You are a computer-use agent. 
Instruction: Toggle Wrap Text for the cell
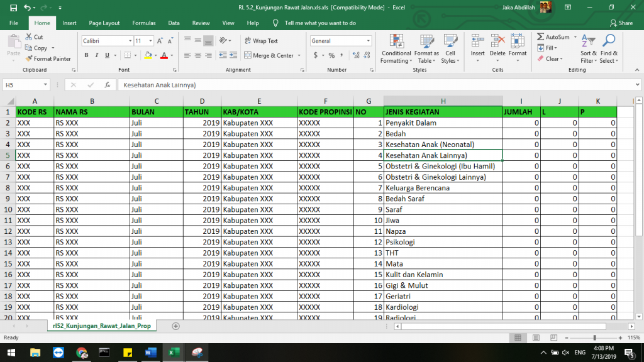(260, 41)
